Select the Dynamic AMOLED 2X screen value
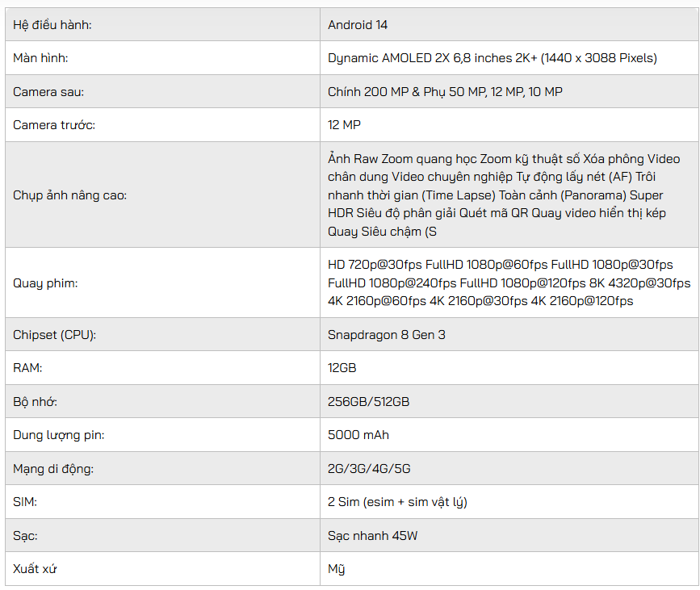Viewport: 700px width, 590px height. (492, 58)
